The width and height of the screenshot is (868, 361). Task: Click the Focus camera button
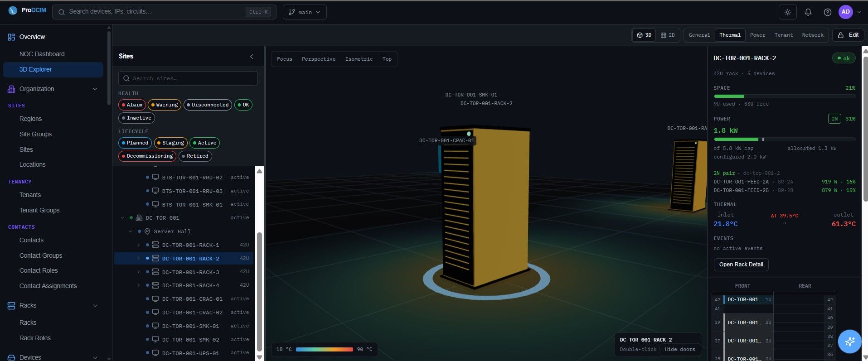point(285,59)
